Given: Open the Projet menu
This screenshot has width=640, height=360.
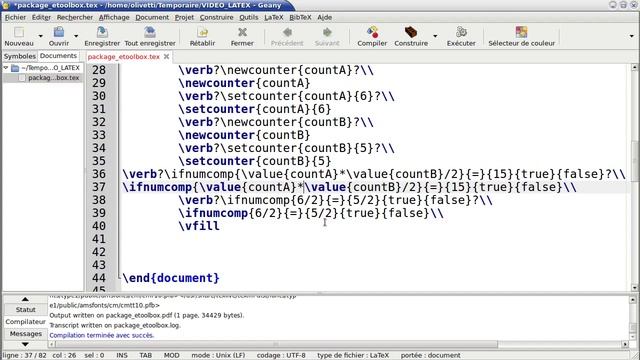Looking at the screenshot, I should pos(184,17).
